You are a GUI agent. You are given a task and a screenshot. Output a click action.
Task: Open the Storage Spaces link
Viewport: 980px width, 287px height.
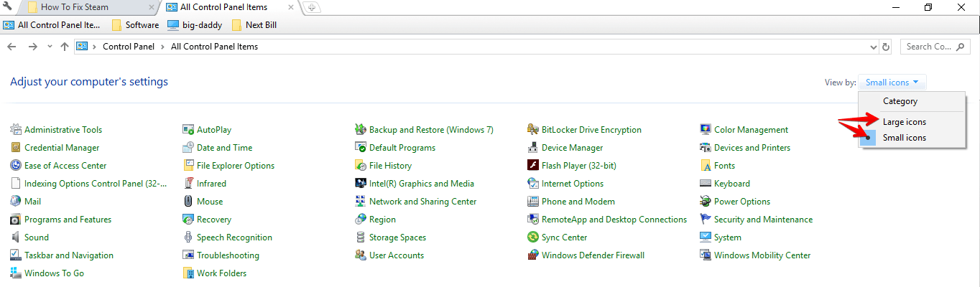click(x=397, y=237)
